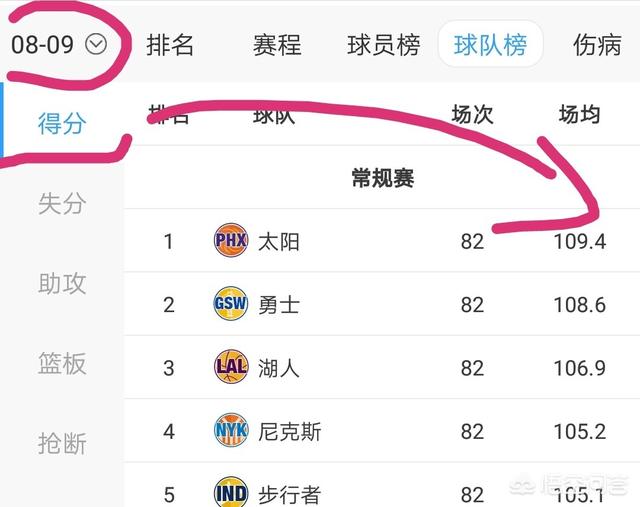Click the NYK Knicks team logo

point(231,430)
